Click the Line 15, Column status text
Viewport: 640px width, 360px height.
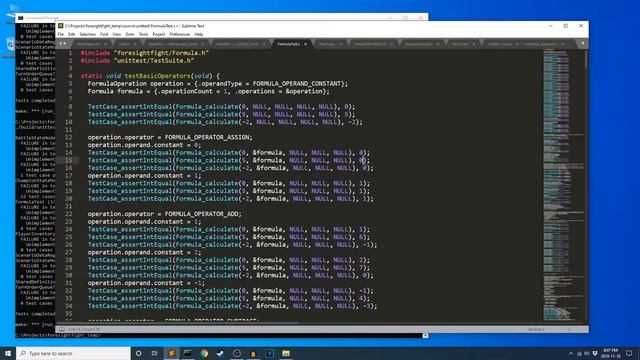click(84, 329)
